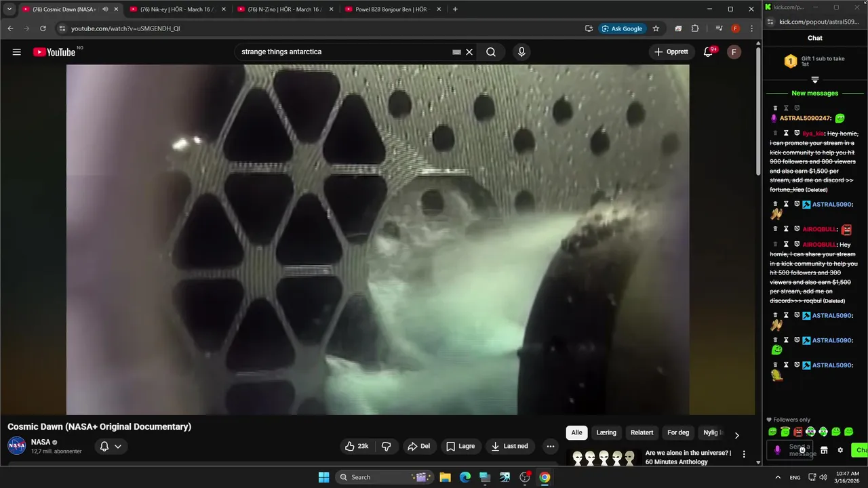Viewport: 868px width, 488px height.
Task: Clear the YouTube search box text
Action: 469,52
